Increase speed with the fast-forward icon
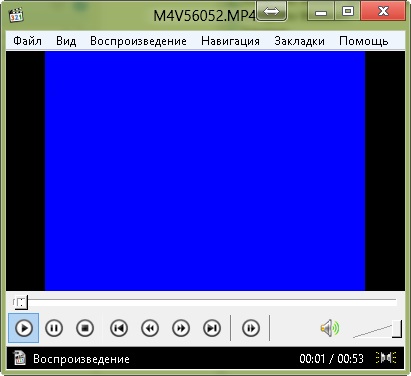The image size is (411, 376). coord(181,328)
